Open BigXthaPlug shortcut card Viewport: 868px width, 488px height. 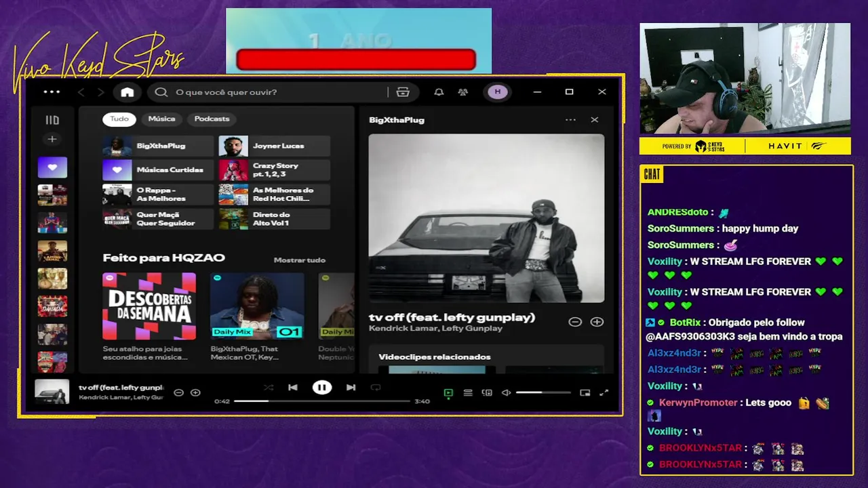pos(158,146)
